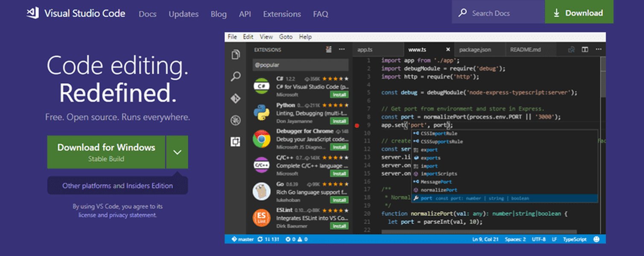Viewport: 644px width, 256px height.
Task: Toggle the red breakpoint on line 9
Action: [357, 125]
